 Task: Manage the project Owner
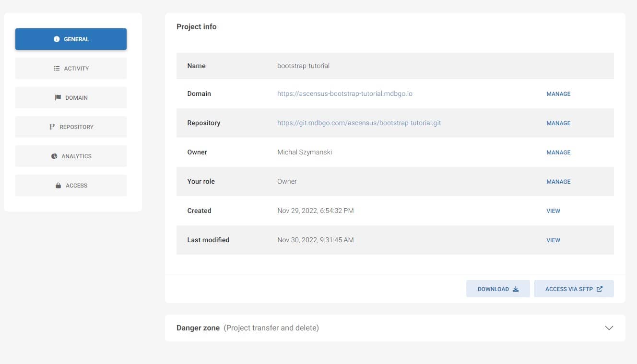558,153
